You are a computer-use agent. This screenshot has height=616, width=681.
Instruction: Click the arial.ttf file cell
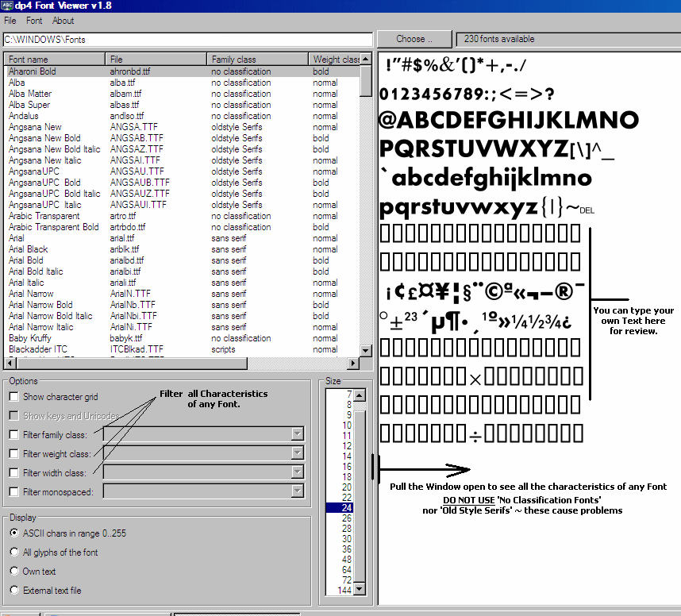pos(122,238)
